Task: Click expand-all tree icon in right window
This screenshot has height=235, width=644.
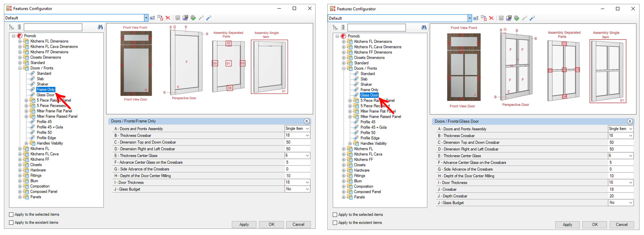Action: pyautogui.click(x=335, y=28)
